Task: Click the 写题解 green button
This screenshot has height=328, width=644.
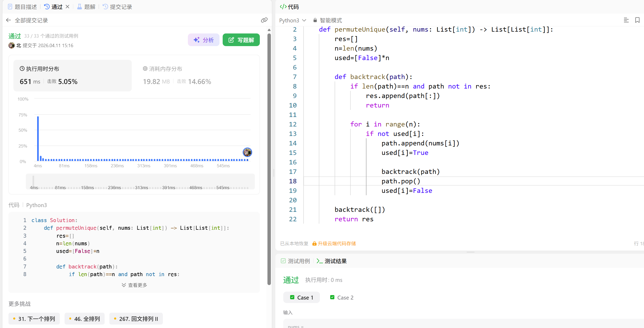Action: tap(241, 40)
